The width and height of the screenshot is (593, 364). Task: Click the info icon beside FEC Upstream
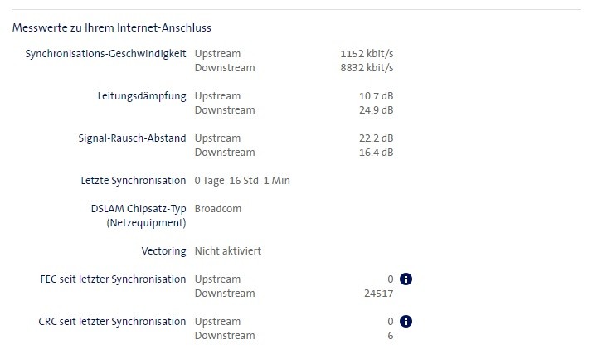(x=406, y=279)
